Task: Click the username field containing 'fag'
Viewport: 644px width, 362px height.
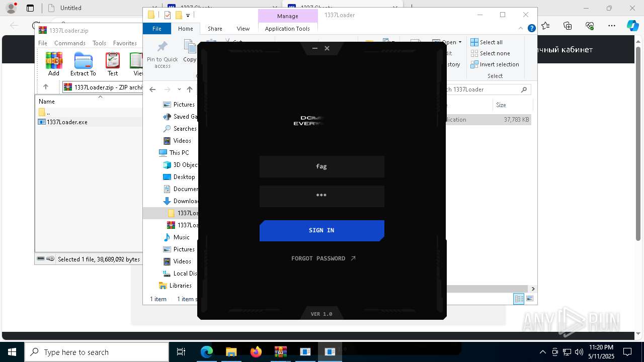Action: click(x=321, y=166)
